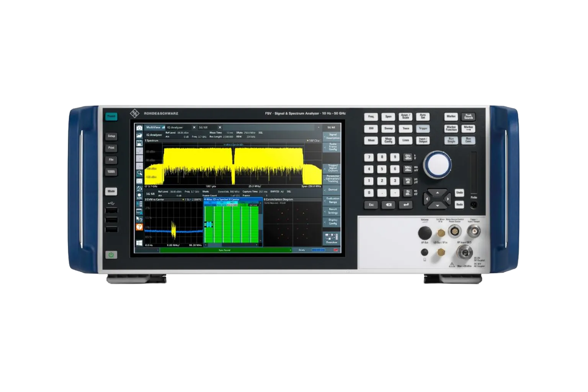Click the camera screenshot icon in the toolbar
Image resolution: width=588 pixels, height=392 pixels.
pos(139,127)
